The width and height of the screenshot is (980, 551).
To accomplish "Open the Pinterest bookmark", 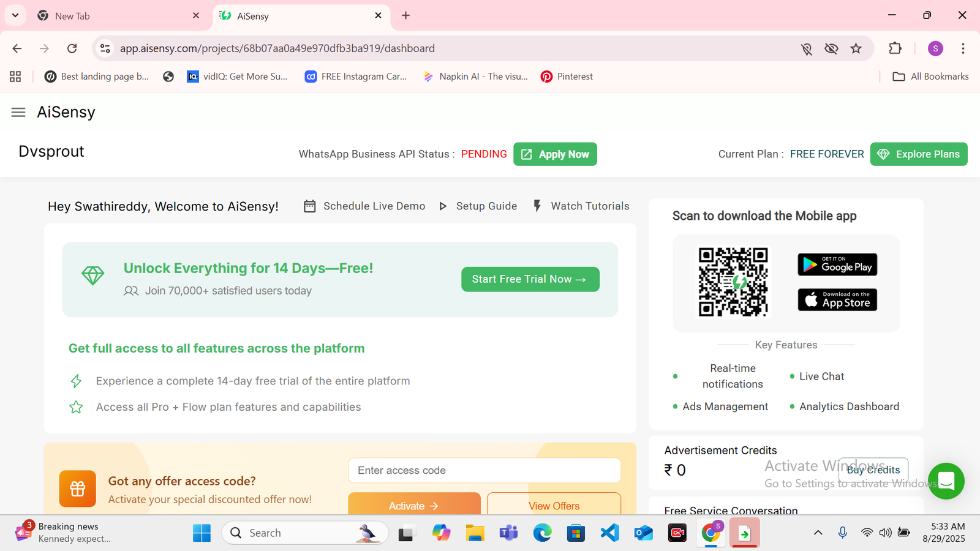I will (x=567, y=77).
